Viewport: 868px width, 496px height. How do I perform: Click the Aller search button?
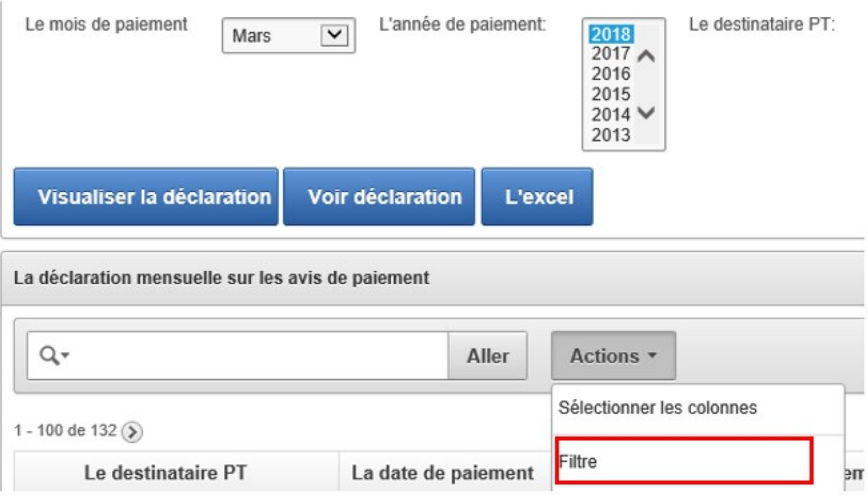pos(487,356)
